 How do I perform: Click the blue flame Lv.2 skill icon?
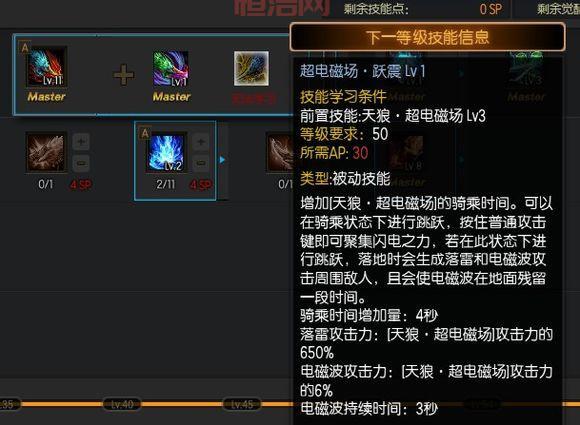coord(166,153)
